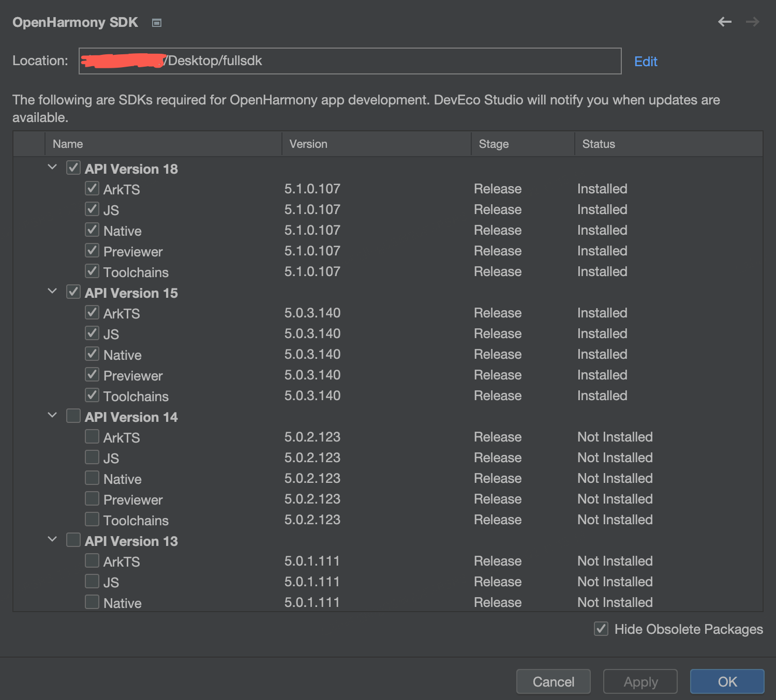Check JS under API Version 14
This screenshot has width=776, height=700.
pos(92,457)
